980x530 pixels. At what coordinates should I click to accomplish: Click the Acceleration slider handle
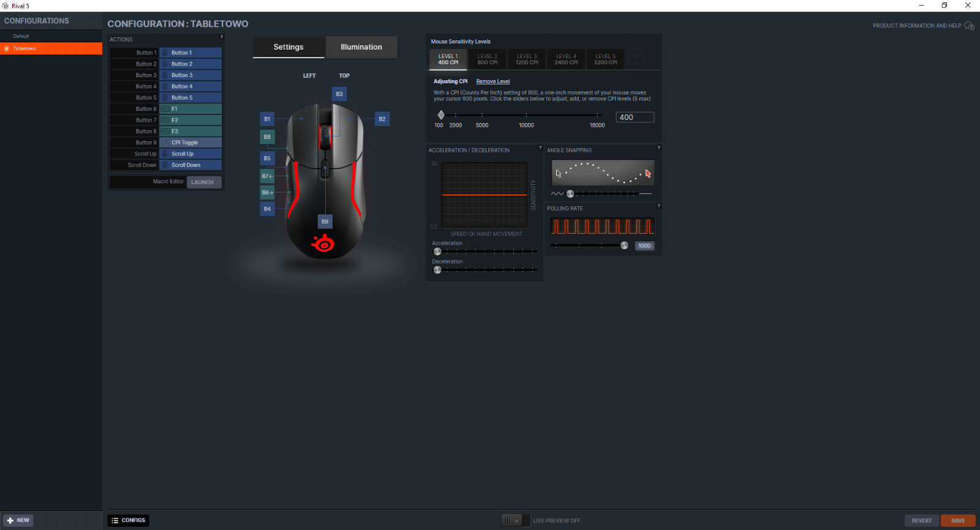pyautogui.click(x=437, y=252)
